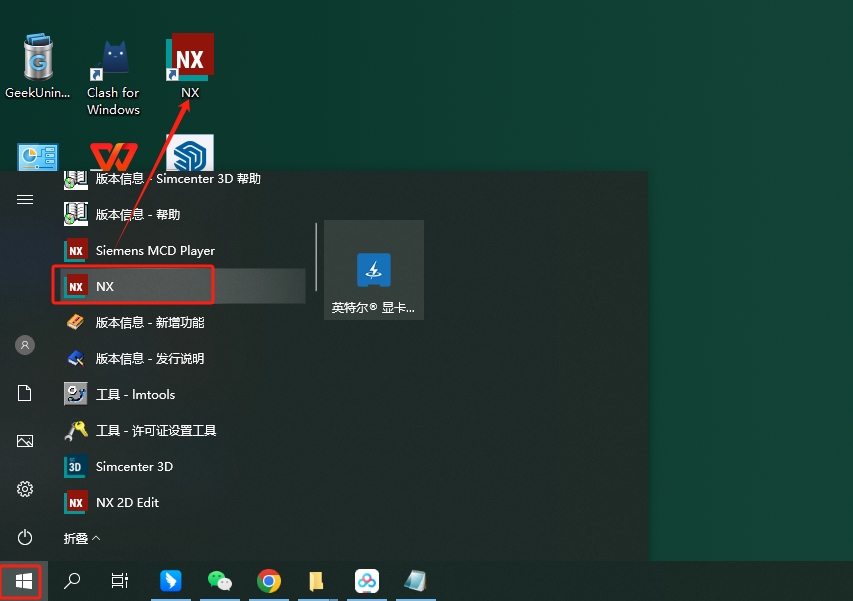Launch the NX shortcut on the desktop
This screenshot has width=853, height=601.
(x=189, y=58)
